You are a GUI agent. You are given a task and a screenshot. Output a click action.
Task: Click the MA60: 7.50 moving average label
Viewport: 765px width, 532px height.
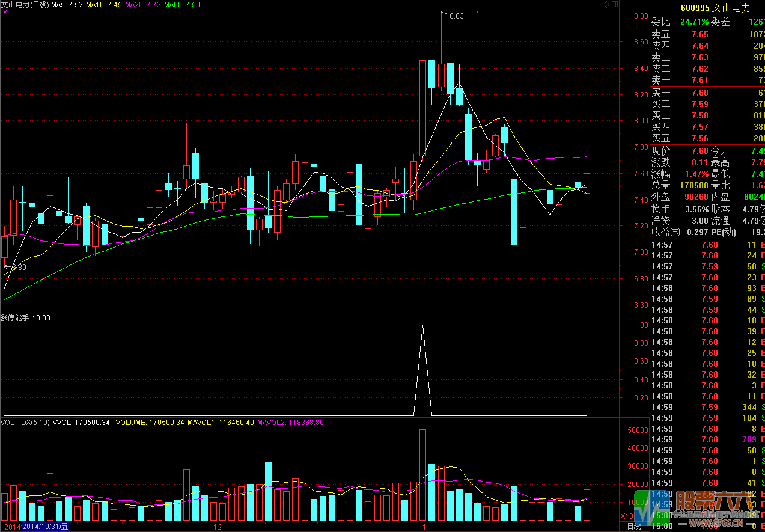[x=181, y=4]
